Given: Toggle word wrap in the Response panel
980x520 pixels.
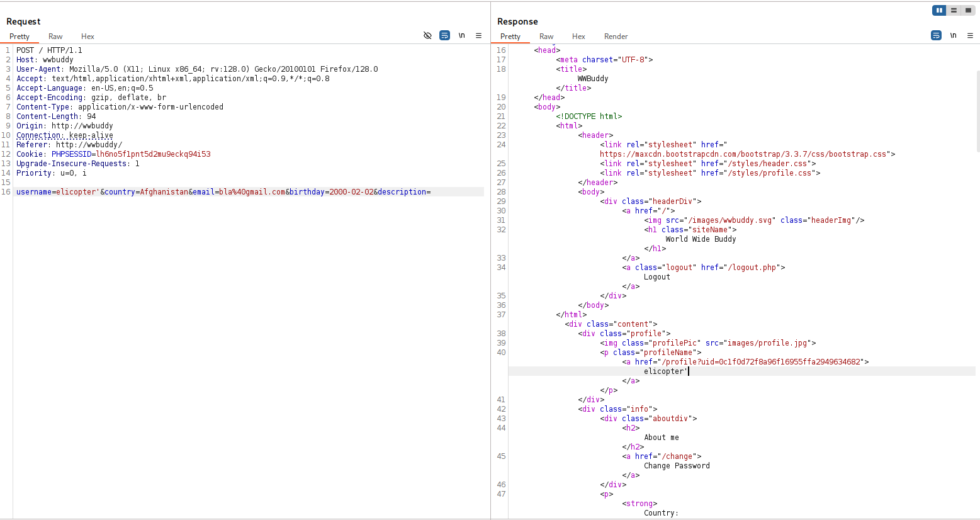Looking at the screenshot, I should pos(936,36).
